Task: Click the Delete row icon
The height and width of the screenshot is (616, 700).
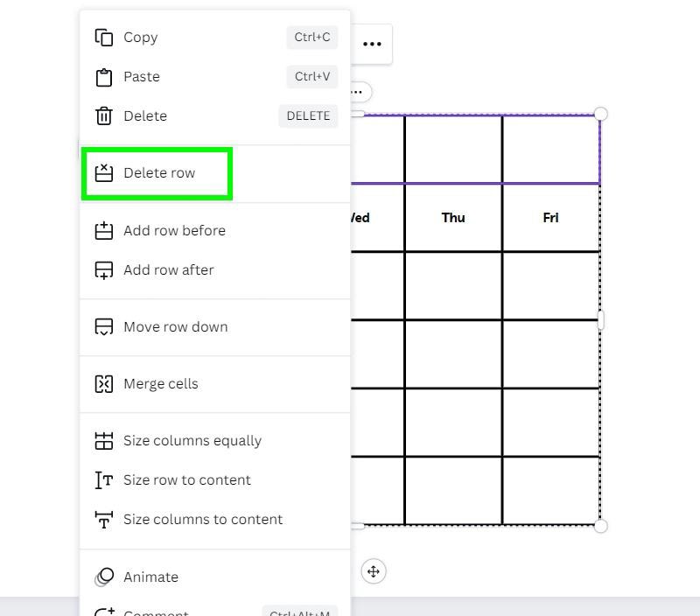Action: 104,172
